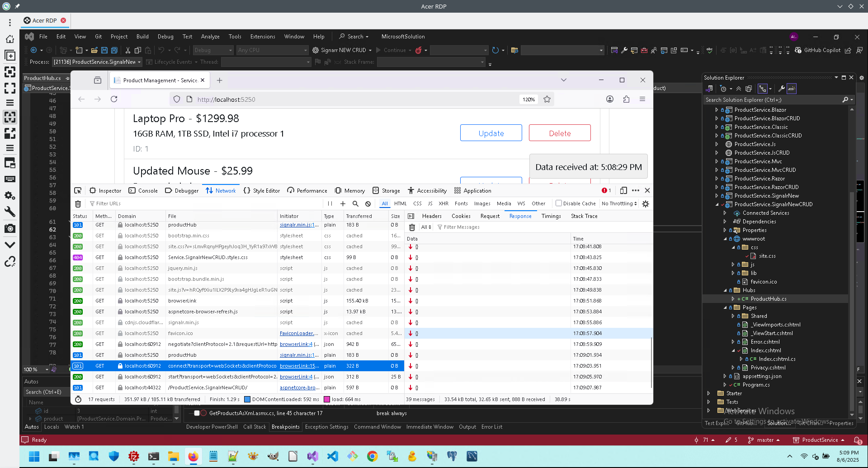Screen dimensions: 868x468
Task: Click the Cut scissors icon in Visual Studio
Action: coord(127,50)
